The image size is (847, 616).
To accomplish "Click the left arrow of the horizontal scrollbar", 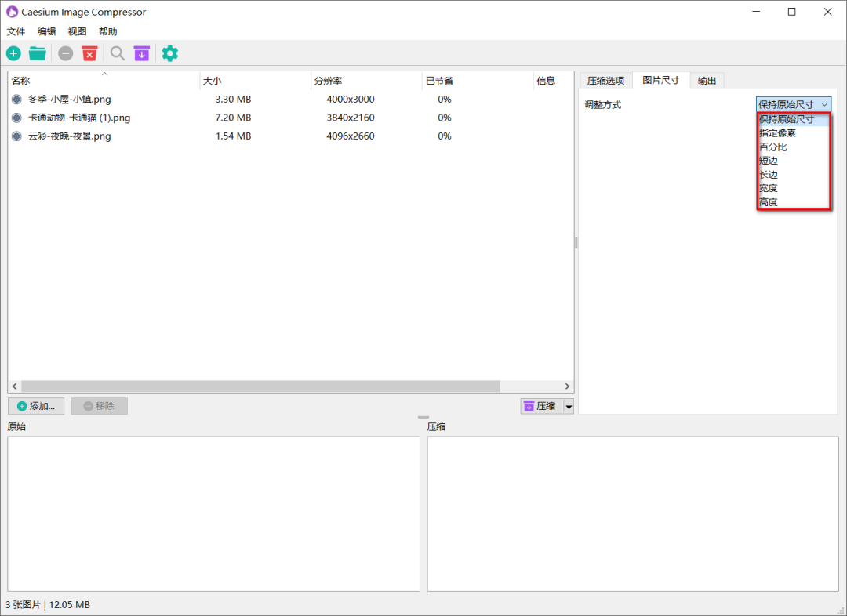I will (x=15, y=386).
